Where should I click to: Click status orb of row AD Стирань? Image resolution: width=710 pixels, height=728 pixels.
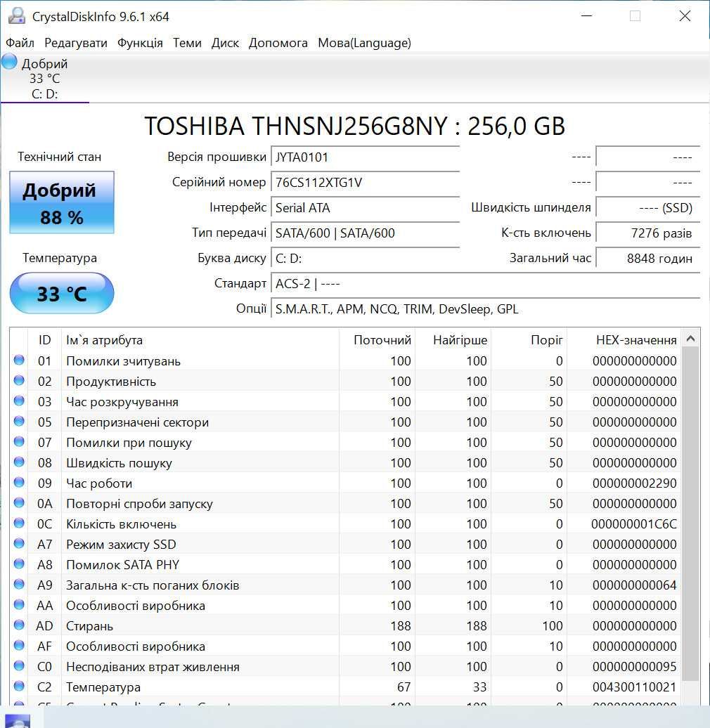tap(19, 625)
